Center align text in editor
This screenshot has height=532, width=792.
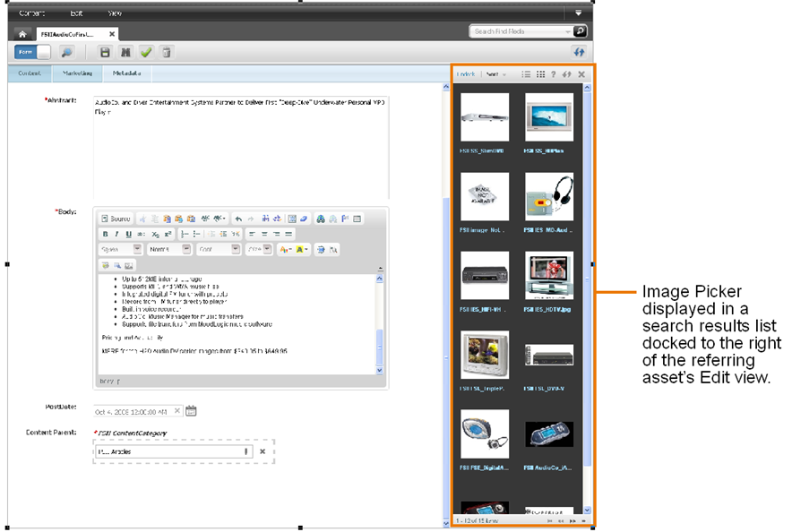[x=264, y=234]
